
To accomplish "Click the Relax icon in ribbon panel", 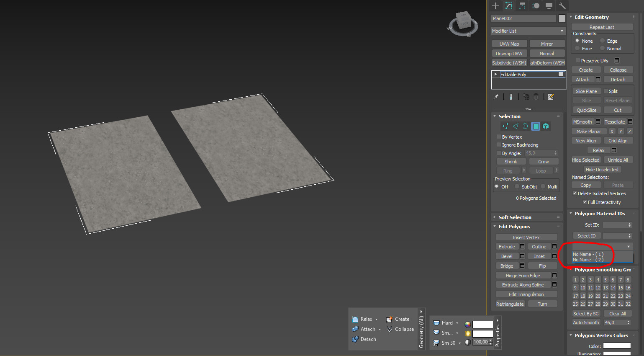I will [355, 319].
